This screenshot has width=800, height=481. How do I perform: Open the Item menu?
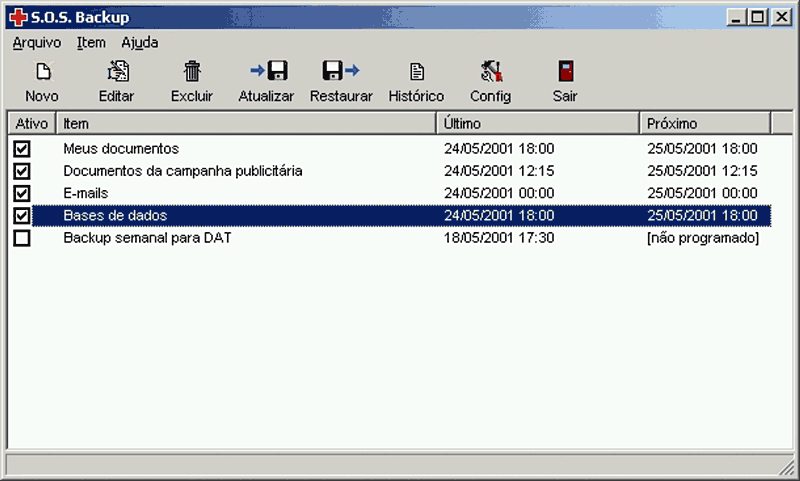tap(91, 43)
